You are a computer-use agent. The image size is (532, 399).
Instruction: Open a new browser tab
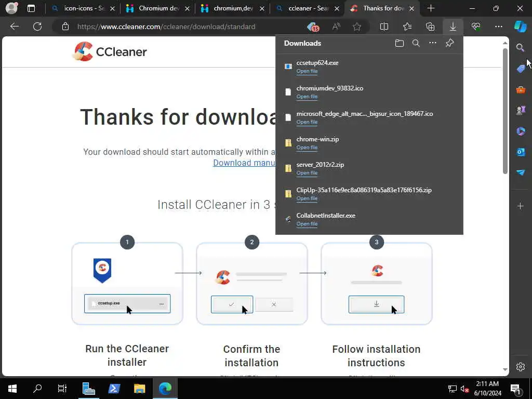tap(431, 8)
